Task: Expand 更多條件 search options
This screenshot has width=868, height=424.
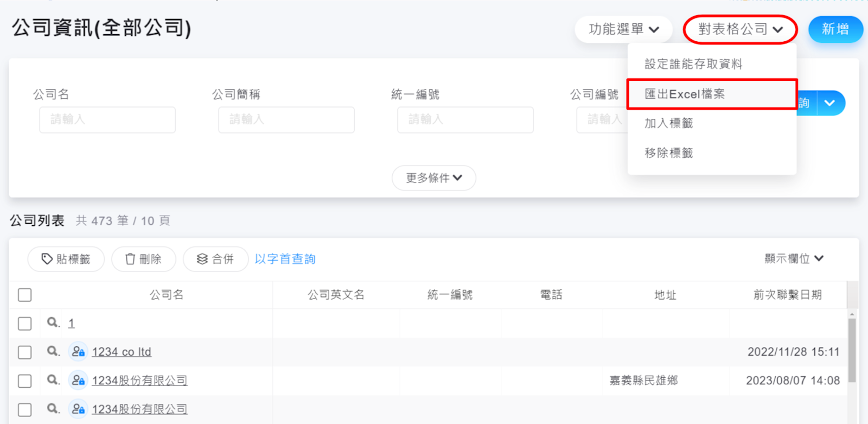Action: 433,178
